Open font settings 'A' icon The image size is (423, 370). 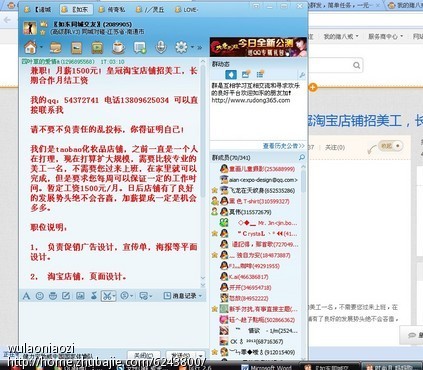(26, 296)
